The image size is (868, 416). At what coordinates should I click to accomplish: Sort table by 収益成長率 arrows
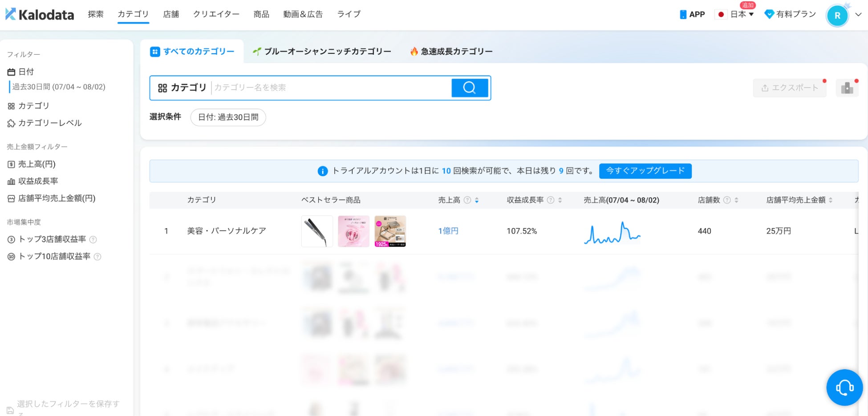[560, 200]
